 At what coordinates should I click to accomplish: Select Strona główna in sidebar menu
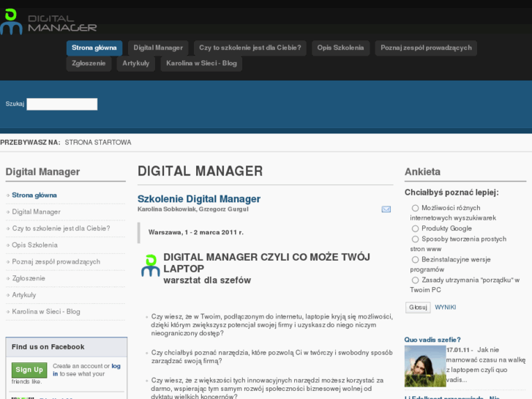pyautogui.click(x=34, y=195)
